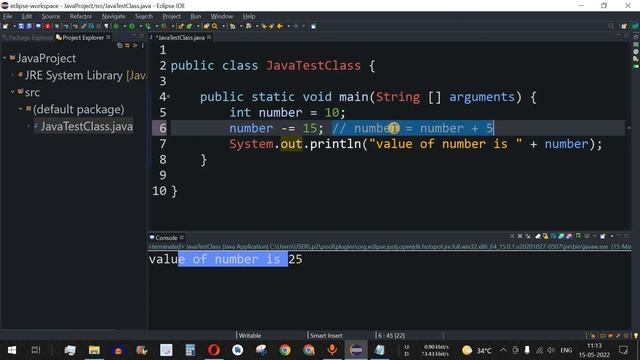Screen dimensions: 640x360
Task: Click the Pin Console icon
Action: tap(578, 236)
